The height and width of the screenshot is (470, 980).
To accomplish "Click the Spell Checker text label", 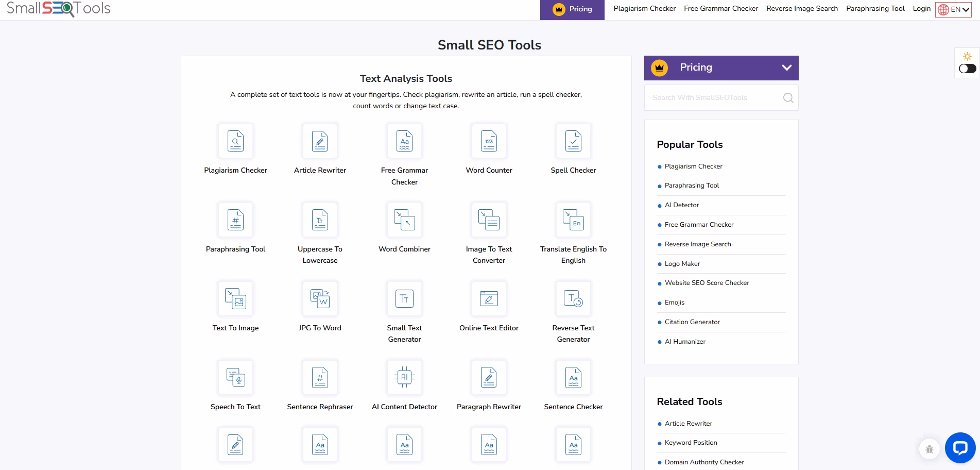I will point(573,171).
